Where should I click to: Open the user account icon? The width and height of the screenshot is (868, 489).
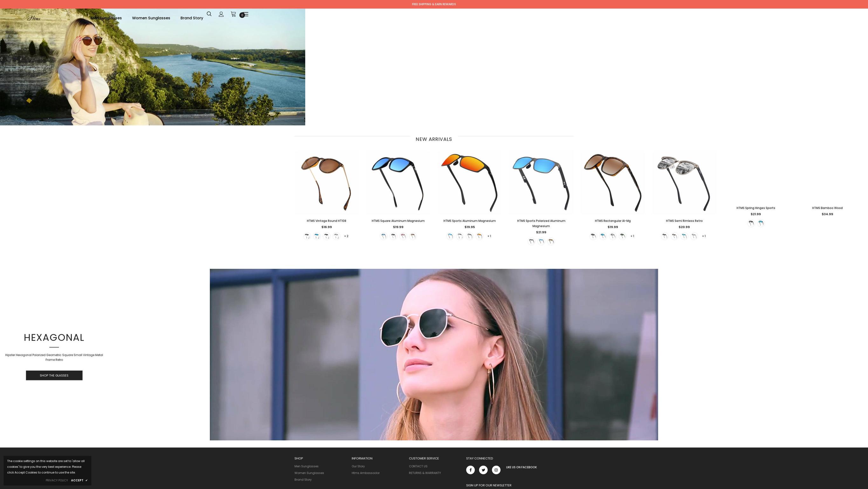(x=221, y=14)
